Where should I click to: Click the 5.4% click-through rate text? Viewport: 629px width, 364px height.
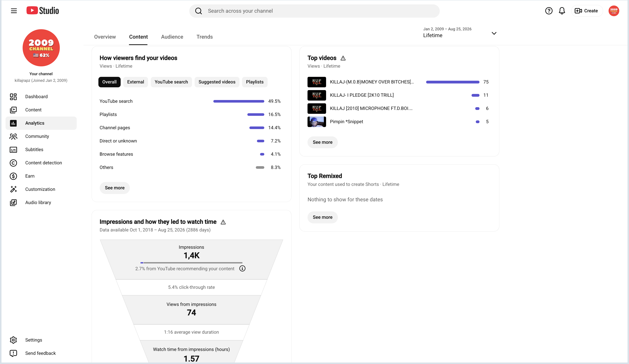click(191, 287)
